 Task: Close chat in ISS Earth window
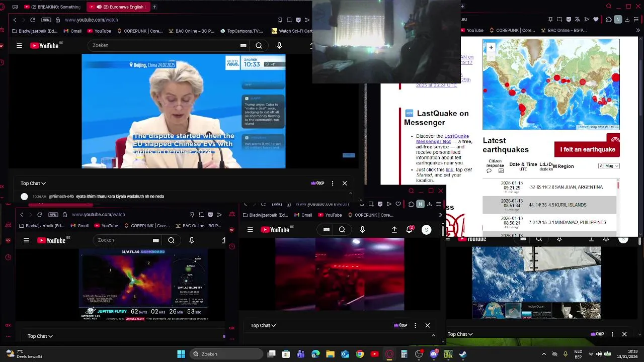pyautogui.click(x=624, y=334)
